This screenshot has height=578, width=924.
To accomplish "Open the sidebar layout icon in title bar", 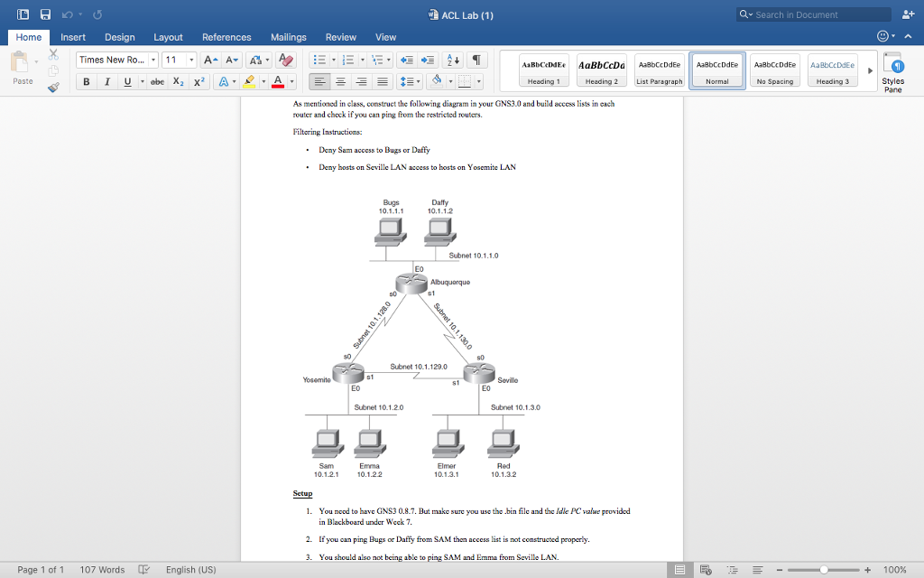I will tap(23, 14).
